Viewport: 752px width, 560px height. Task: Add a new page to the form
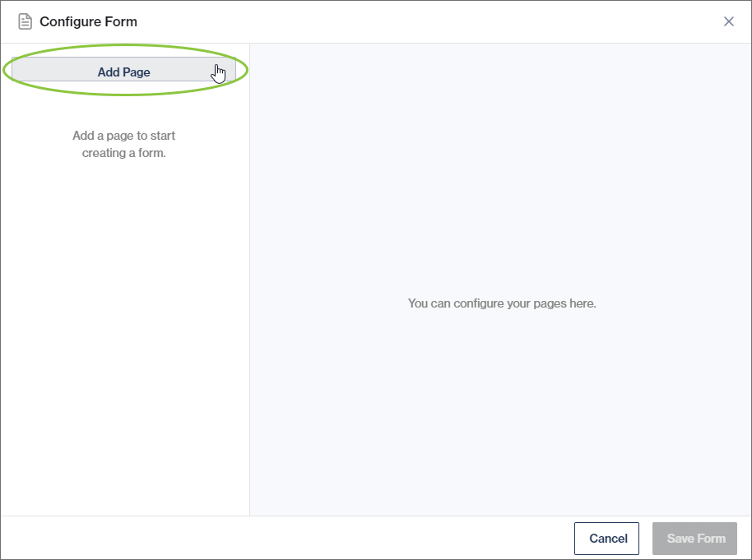123,72
